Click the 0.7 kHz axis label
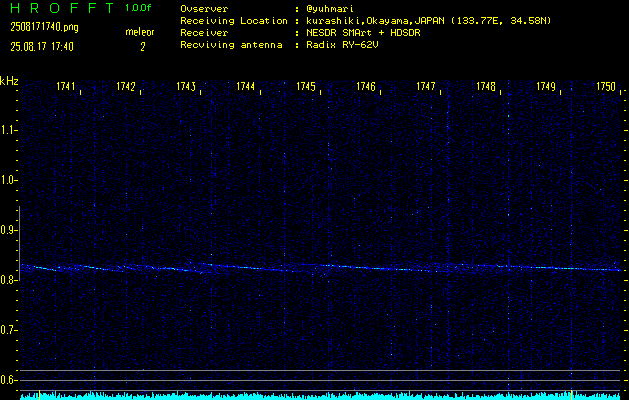 (7, 330)
